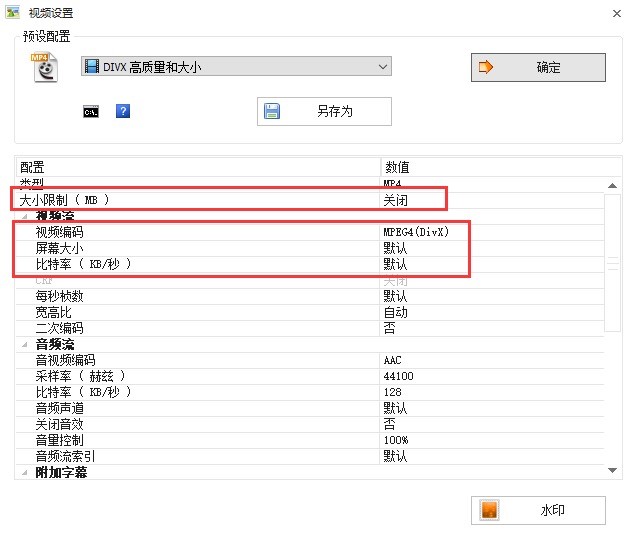Click the scrollbar down arrow in settings list
This screenshot has height=539, width=633.
tap(612, 470)
